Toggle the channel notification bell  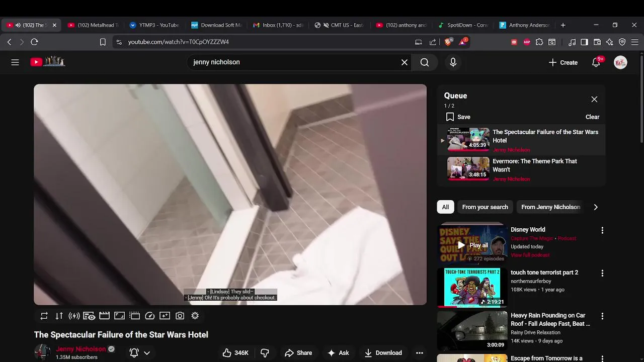(x=134, y=353)
